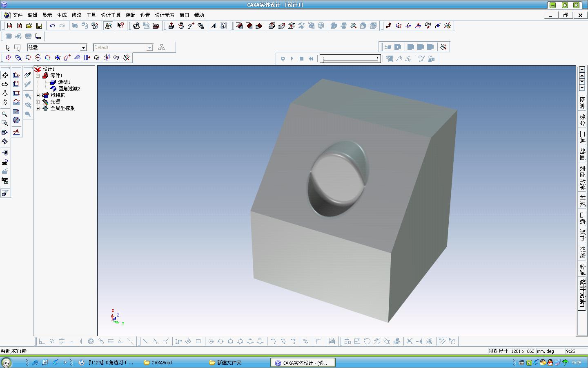588x368 pixels.
Task: Click the animation stop button
Action: pyautogui.click(x=301, y=59)
